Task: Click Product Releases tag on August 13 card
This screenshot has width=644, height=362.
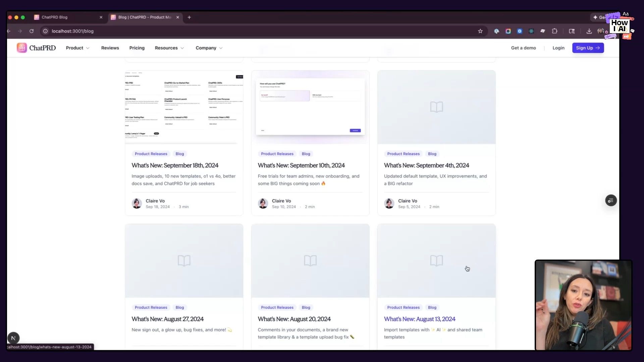Action: pos(403,307)
